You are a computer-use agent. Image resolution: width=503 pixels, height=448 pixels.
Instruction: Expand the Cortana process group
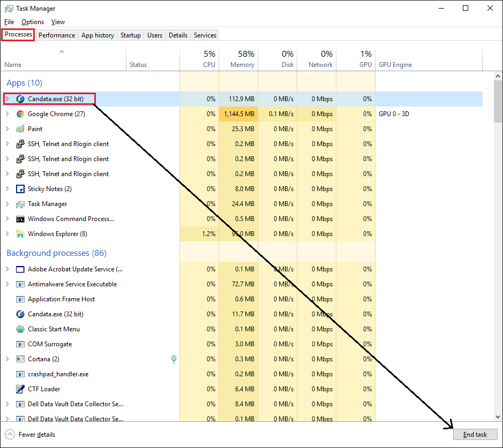coord(7,359)
